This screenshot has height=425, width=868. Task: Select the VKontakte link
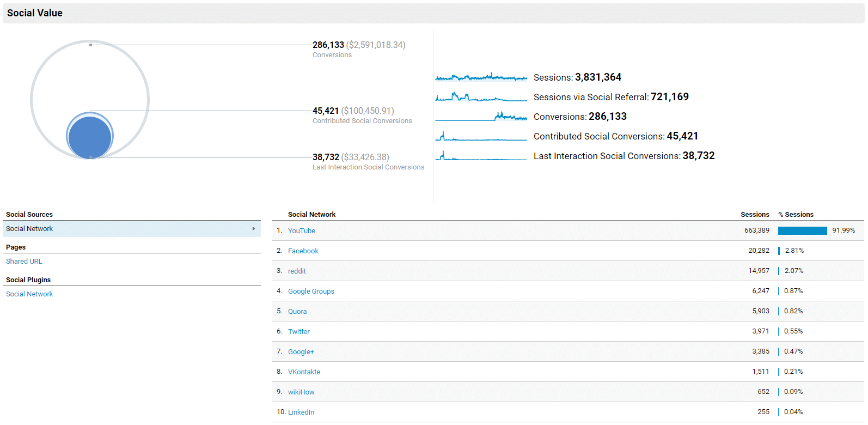tap(304, 372)
